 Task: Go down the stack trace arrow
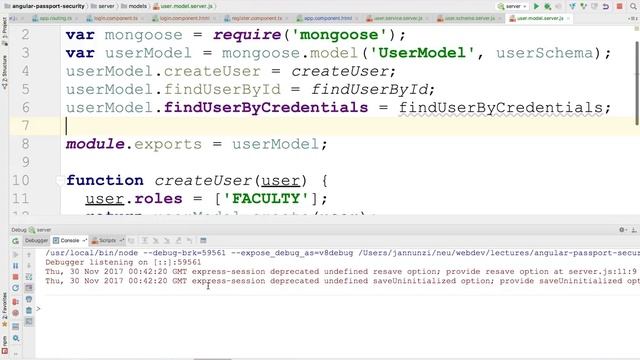(x=29, y=266)
